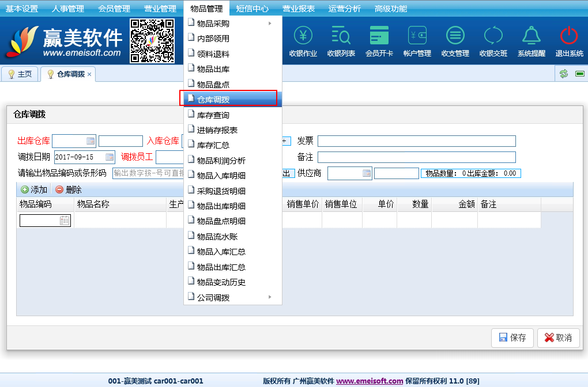This screenshot has height=387, width=588.
Task: Click the 添加 button in grid toolbar
Action: coord(34,189)
